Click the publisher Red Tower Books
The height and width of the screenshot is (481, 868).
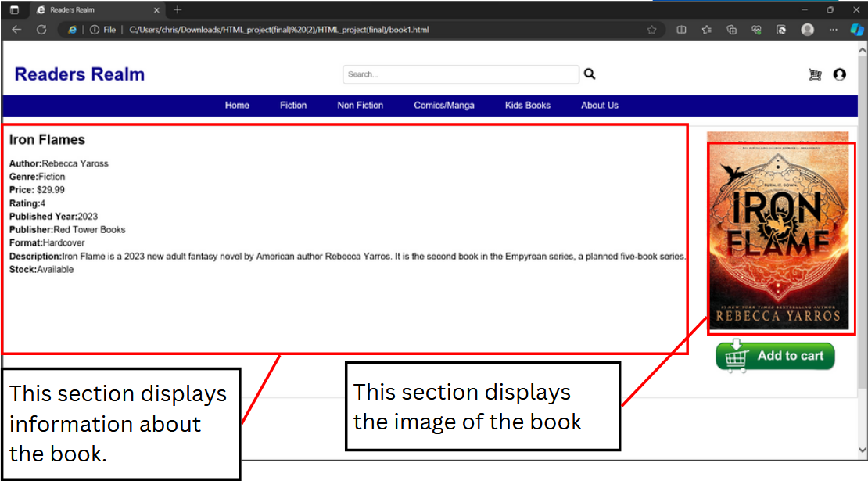point(90,230)
